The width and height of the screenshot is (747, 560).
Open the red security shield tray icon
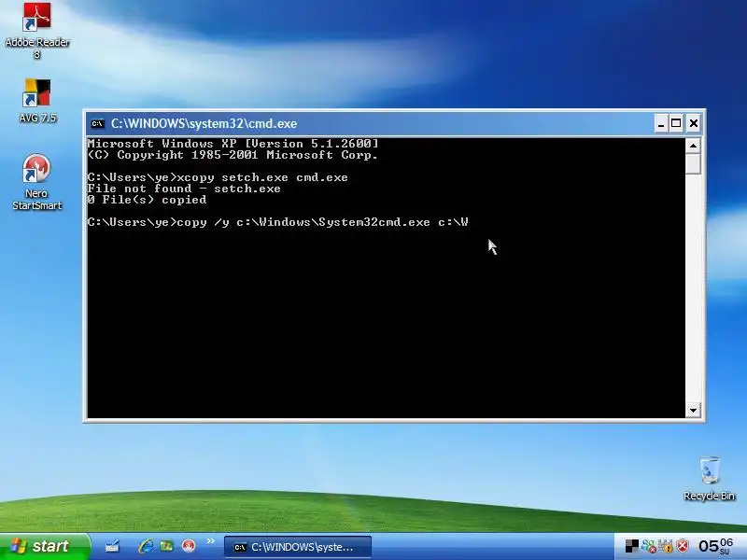click(683, 546)
